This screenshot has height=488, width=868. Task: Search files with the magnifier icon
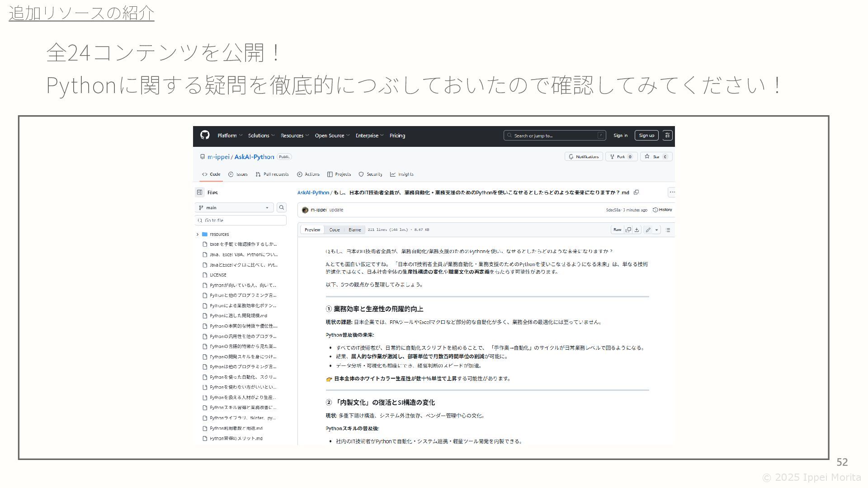click(x=281, y=207)
